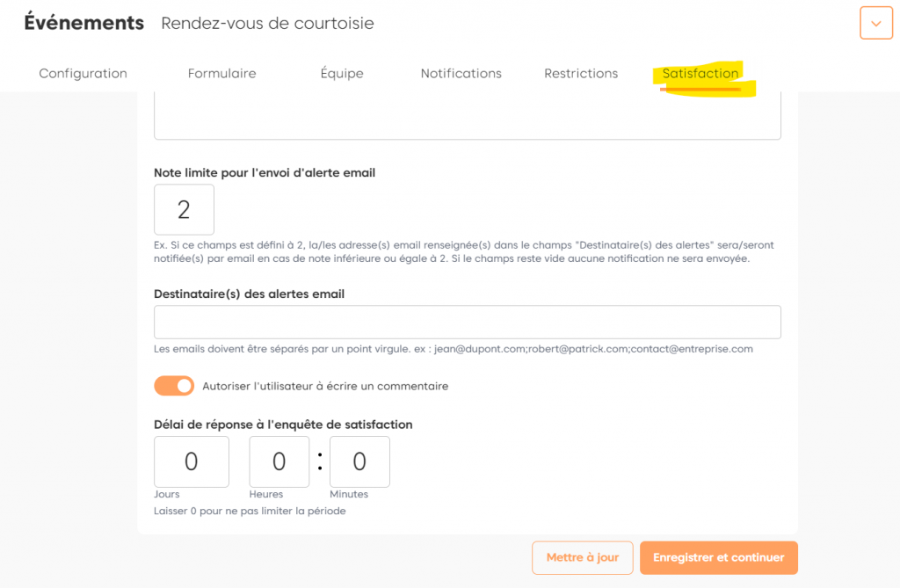The height and width of the screenshot is (588, 900).
Task: Click the Événements page heading
Action: [84, 24]
